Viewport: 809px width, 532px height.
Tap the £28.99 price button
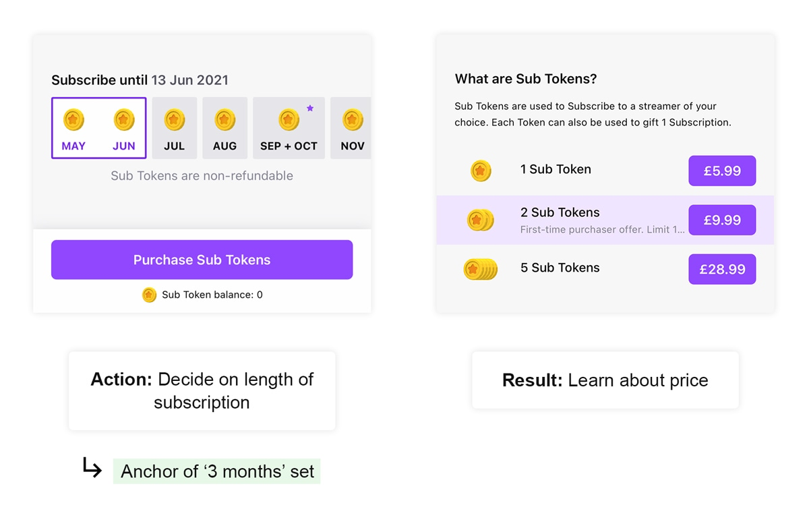click(x=722, y=269)
